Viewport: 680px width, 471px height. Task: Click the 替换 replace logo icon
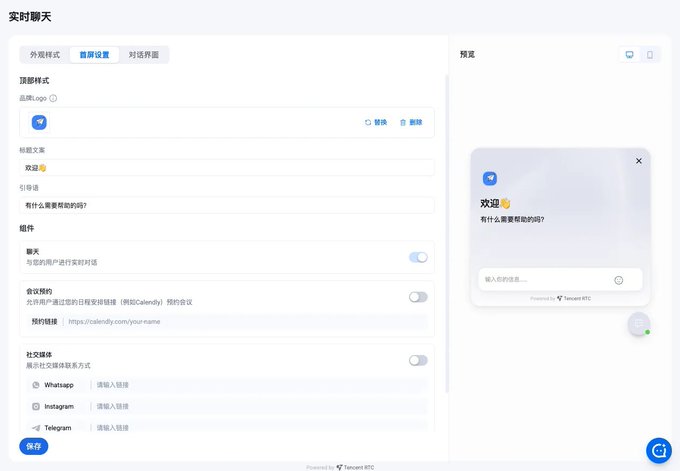point(368,122)
